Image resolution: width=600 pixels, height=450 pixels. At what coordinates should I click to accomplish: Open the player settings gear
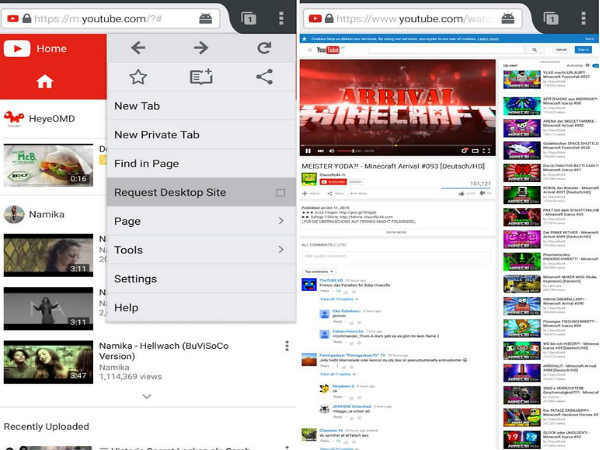coord(464,151)
